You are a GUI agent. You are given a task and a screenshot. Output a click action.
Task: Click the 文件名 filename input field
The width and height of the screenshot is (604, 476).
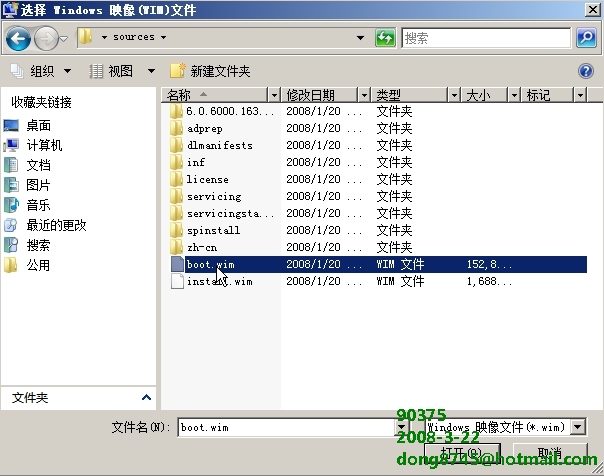click(x=287, y=427)
